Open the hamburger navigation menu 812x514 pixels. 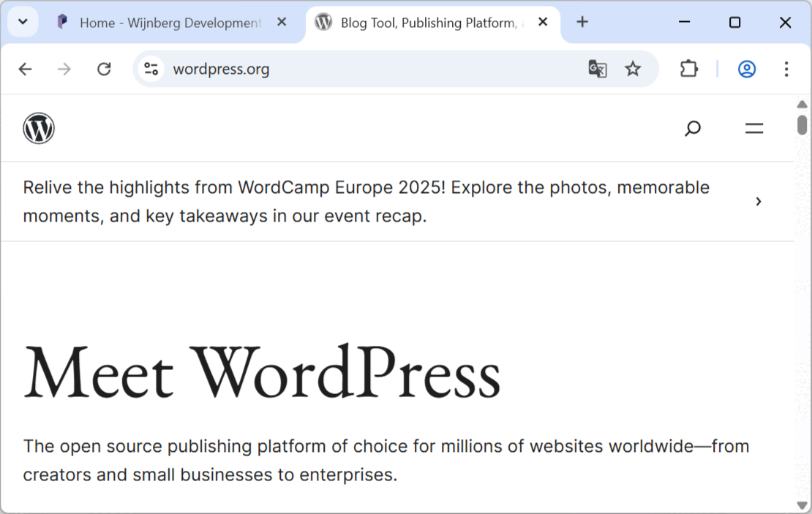point(754,129)
